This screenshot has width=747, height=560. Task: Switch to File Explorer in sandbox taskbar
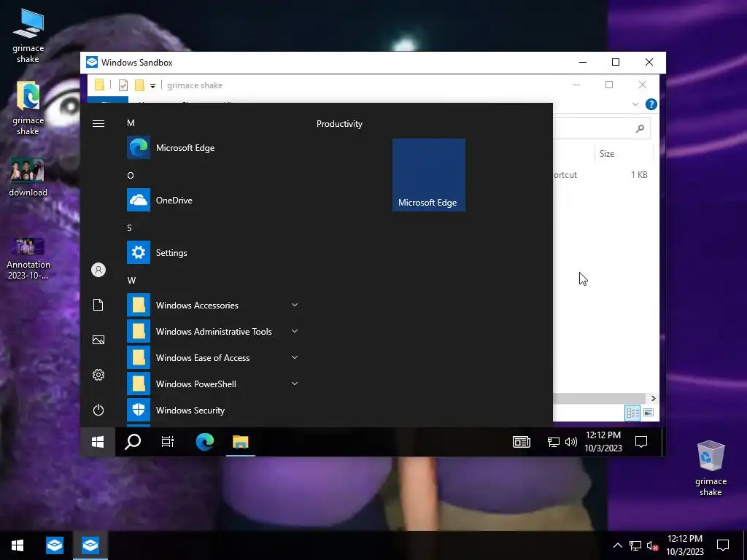coord(241,442)
